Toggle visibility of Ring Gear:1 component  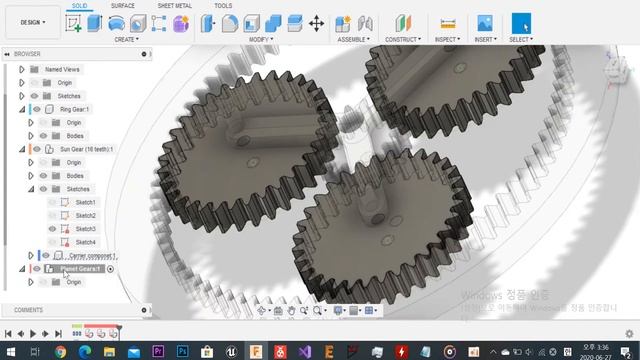pos(37,109)
